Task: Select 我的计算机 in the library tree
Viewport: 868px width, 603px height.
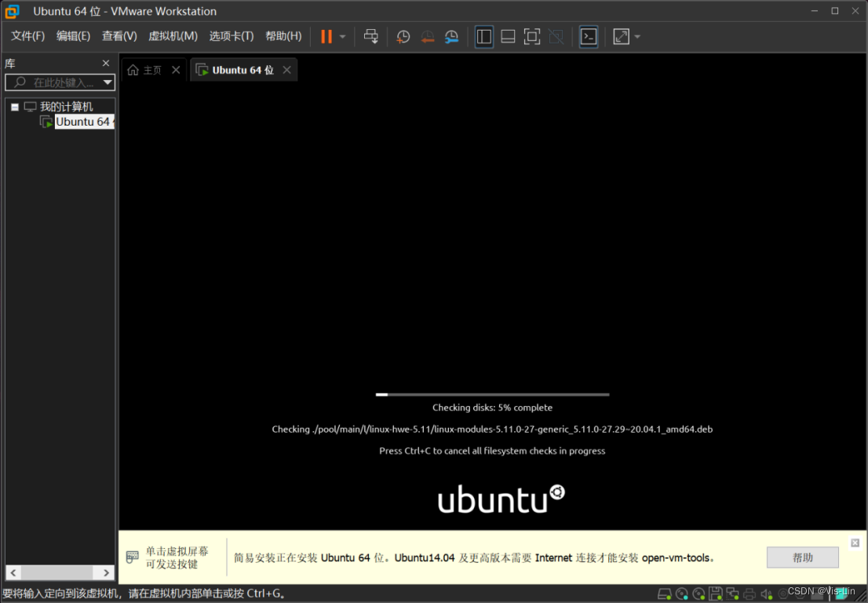Action: (x=66, y=107)
